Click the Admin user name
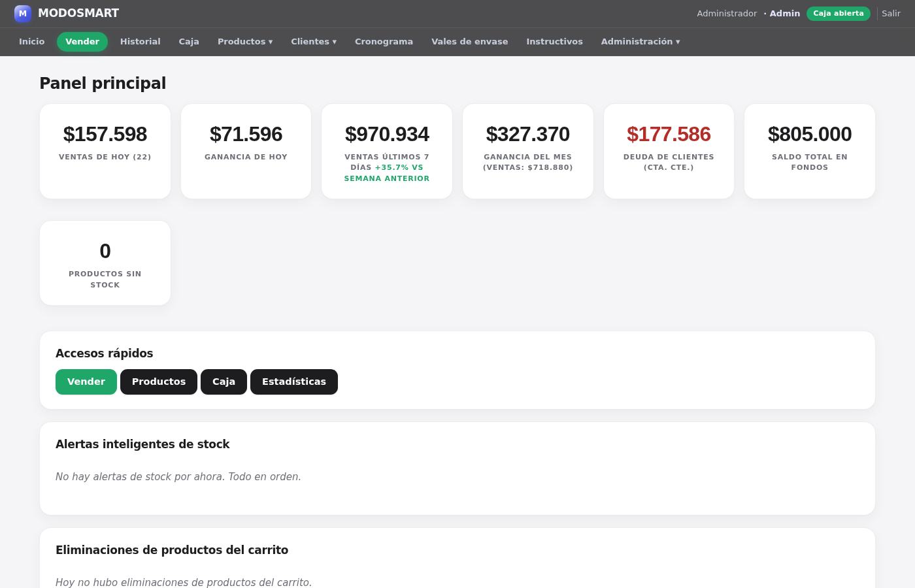 pos(785,14)
